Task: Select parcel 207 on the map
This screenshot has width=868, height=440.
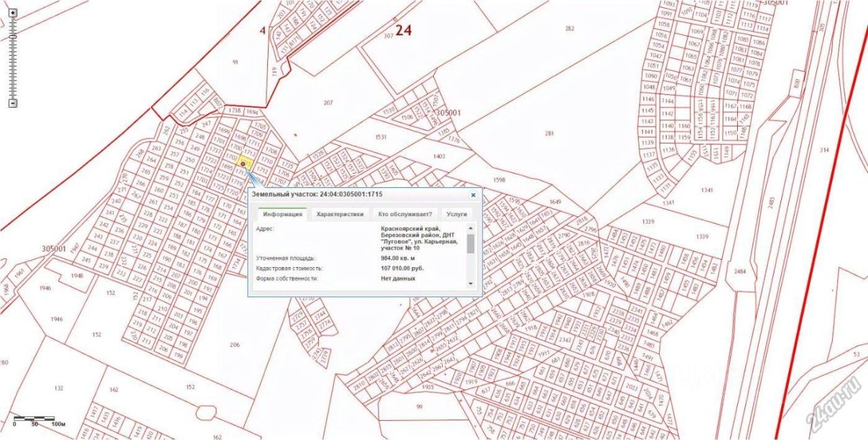Action: point(328,103)
